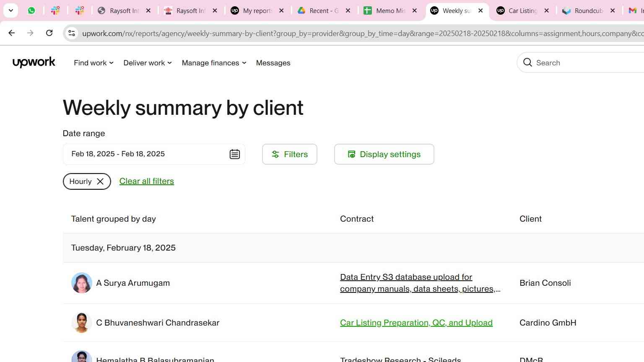Open the Messages page

[x=273, y=63]
